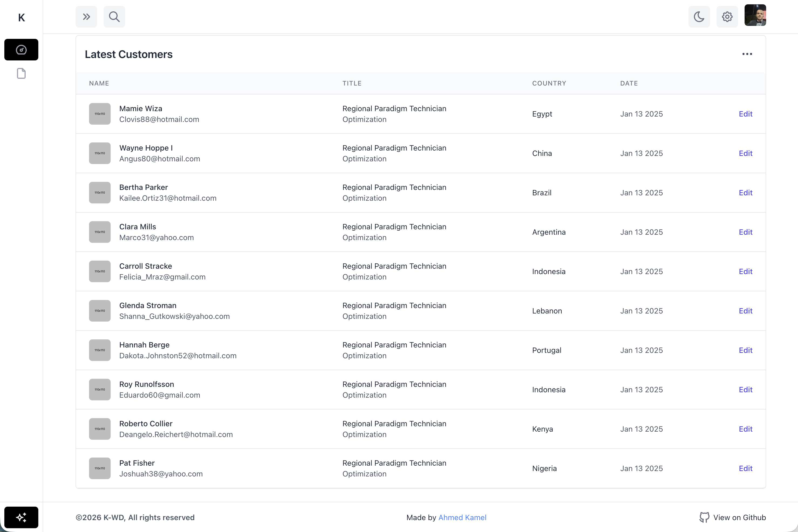Viewport: 798px width, 532px height.
Task: Click Hannah Berge's avatar placeholder
Action: (100, 350)
